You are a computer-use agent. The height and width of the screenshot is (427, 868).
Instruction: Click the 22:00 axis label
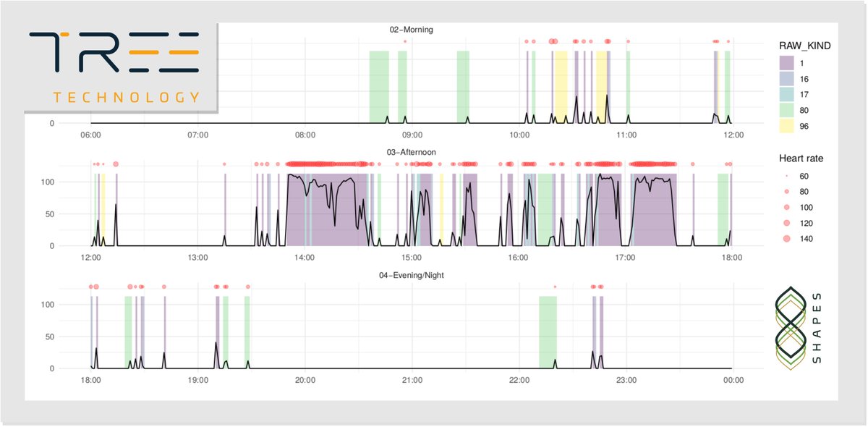519,380
